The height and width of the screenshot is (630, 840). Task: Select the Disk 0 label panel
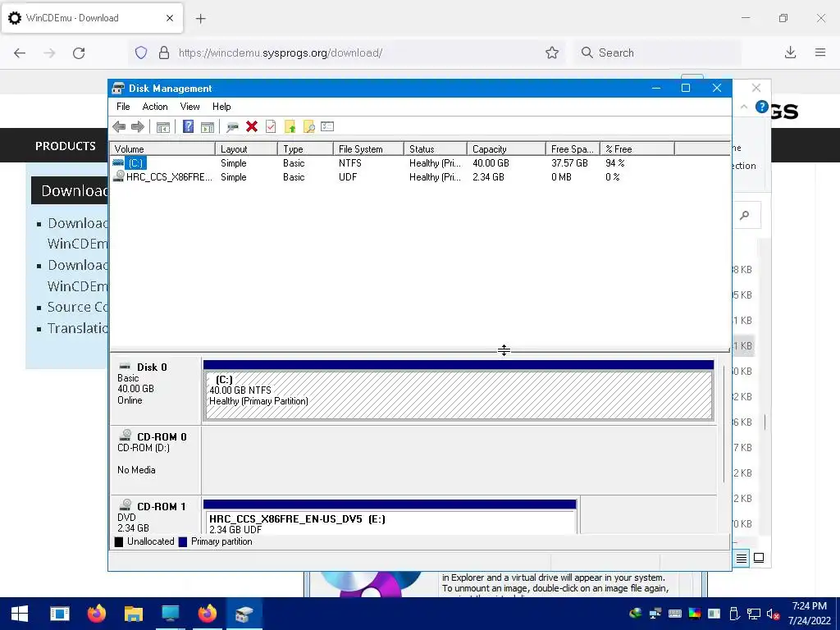155,391
